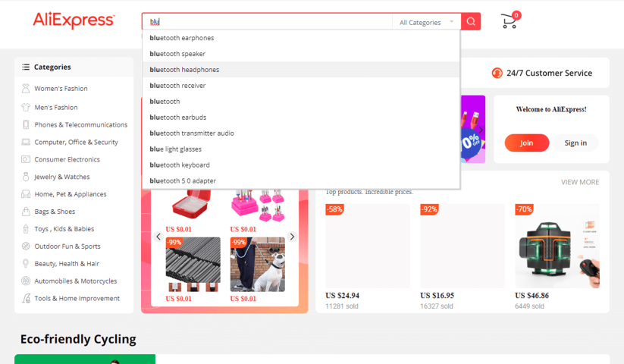This screenshot has width=624, height=364.
Task: Select suggestion bluetooth speaker
Action: pos(301,54)
